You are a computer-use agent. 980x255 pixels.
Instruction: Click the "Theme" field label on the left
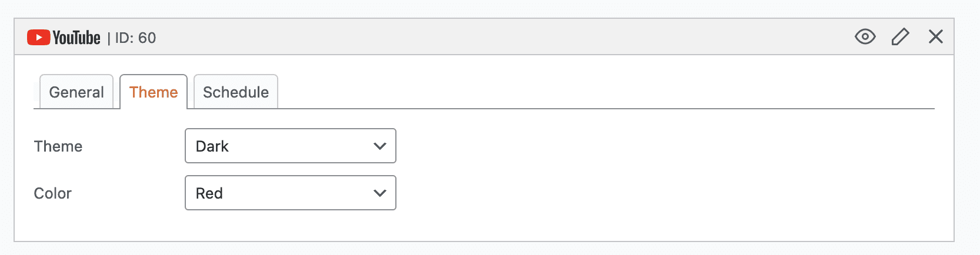[x=58, y=146]
